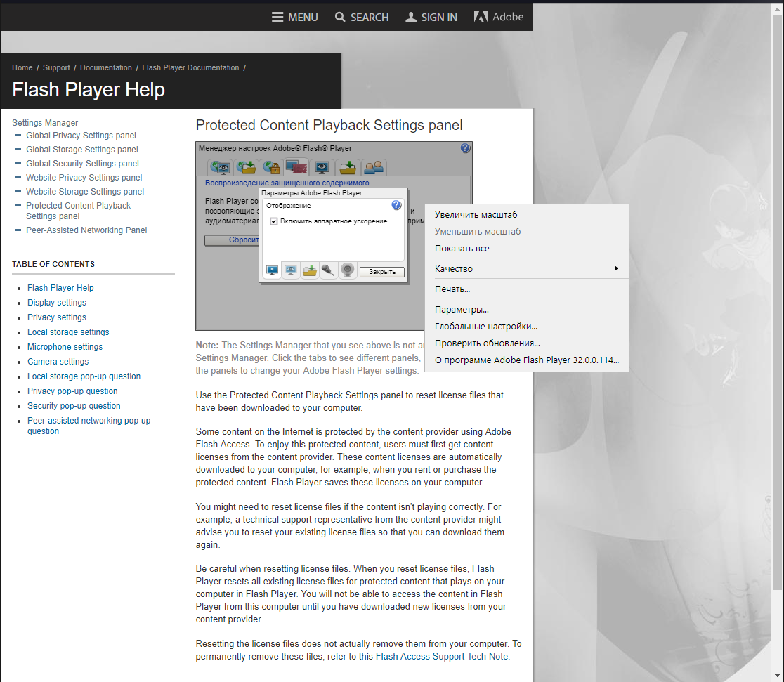Image resolution: width=784 pixels, height=682 pixels.
Task: Click Увеличить масштаб in context menu
Action: pyautogui.click(x=476, y=215)
